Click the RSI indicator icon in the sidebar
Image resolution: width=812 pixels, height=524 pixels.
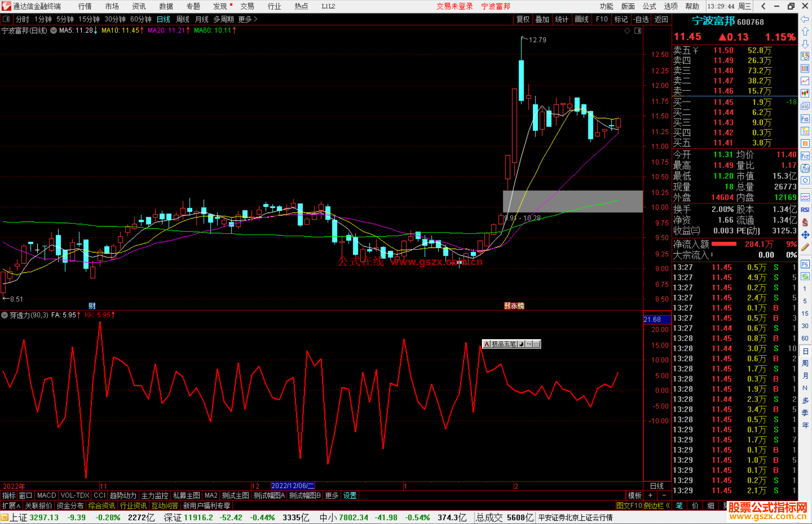(805, 210)
